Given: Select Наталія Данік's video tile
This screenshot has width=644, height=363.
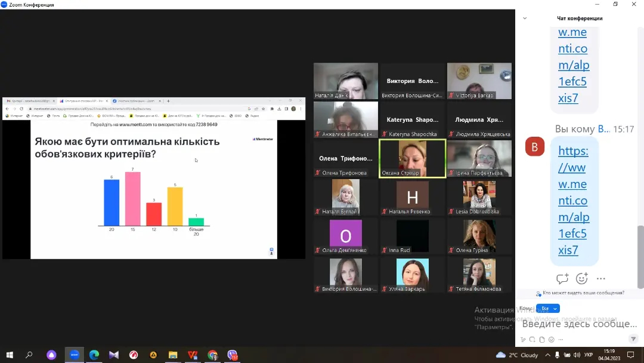Looking at the screenshot, I should (x=346, y=81).
